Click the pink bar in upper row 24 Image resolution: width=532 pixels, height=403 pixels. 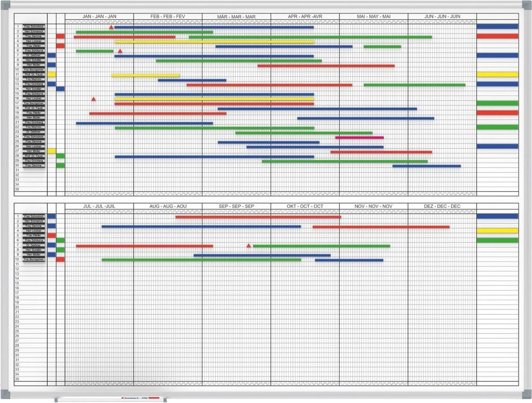[360, 138]
